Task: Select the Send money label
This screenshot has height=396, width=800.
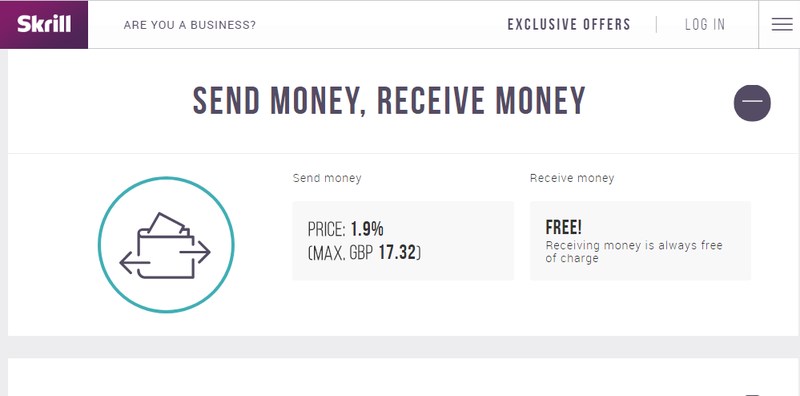Action: pyautogui.click(x=327, y=178)
